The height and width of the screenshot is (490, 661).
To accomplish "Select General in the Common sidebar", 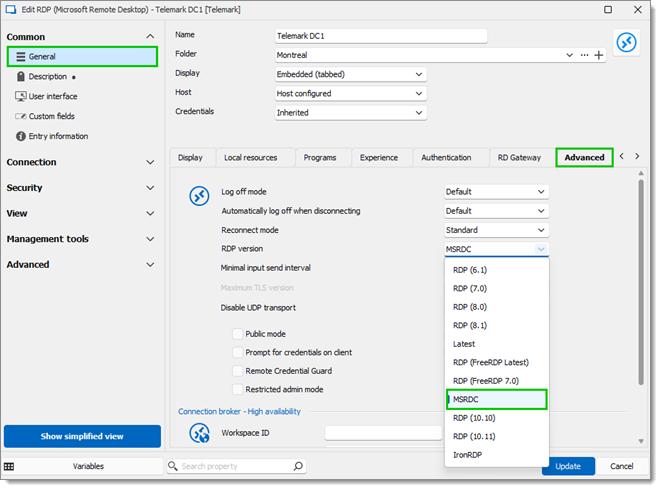I will (82, 57).
